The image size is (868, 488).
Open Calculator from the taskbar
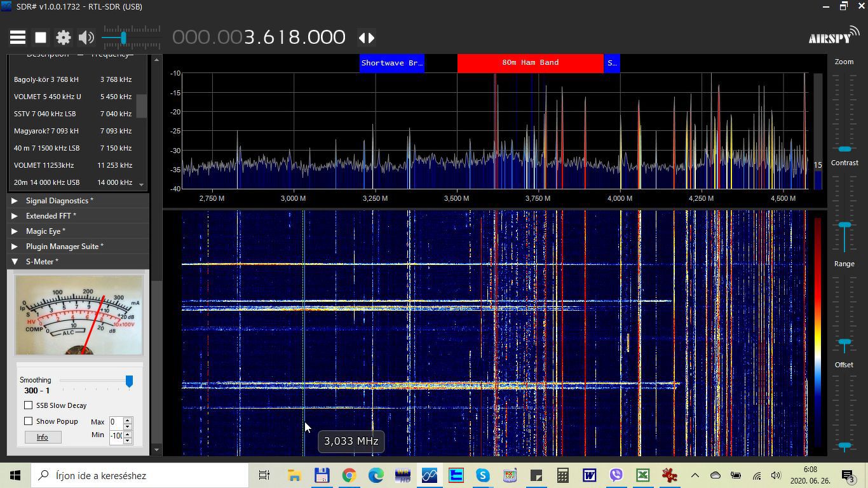[x=562, y=475]
